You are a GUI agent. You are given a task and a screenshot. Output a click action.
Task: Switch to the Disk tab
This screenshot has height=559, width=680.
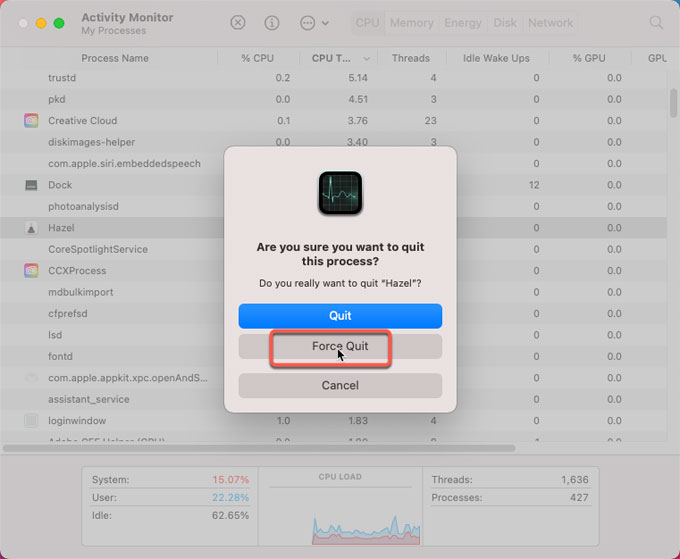(505, 23)
